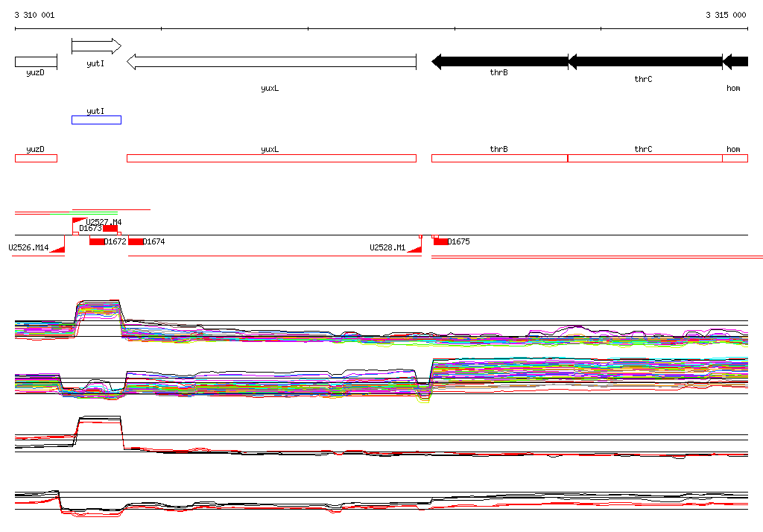Viewport: 763px width, 532px height.
Task: Click the multicolor expression peak over yutI
Action: tap(99, 309)
